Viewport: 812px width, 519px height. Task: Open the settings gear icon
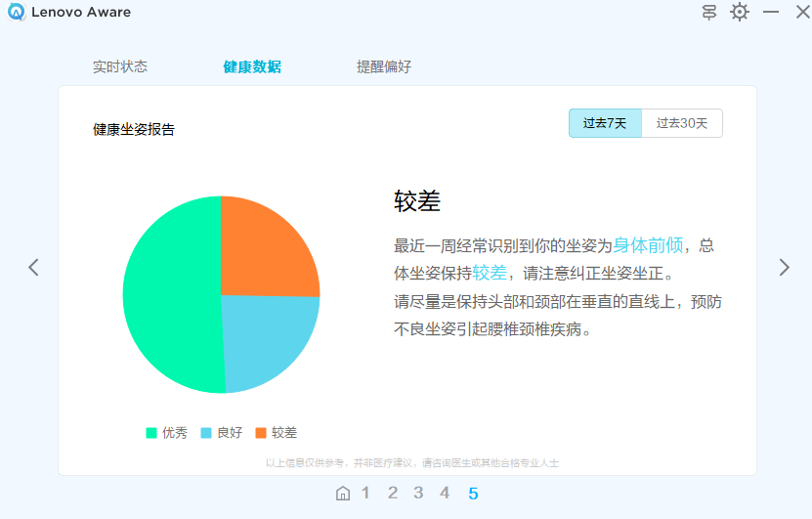(x=740, y=12)
